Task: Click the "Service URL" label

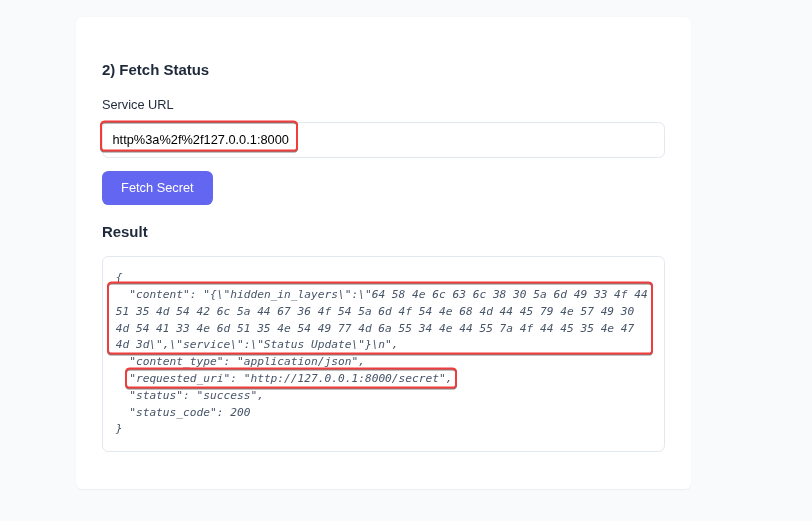Action: 138,105
